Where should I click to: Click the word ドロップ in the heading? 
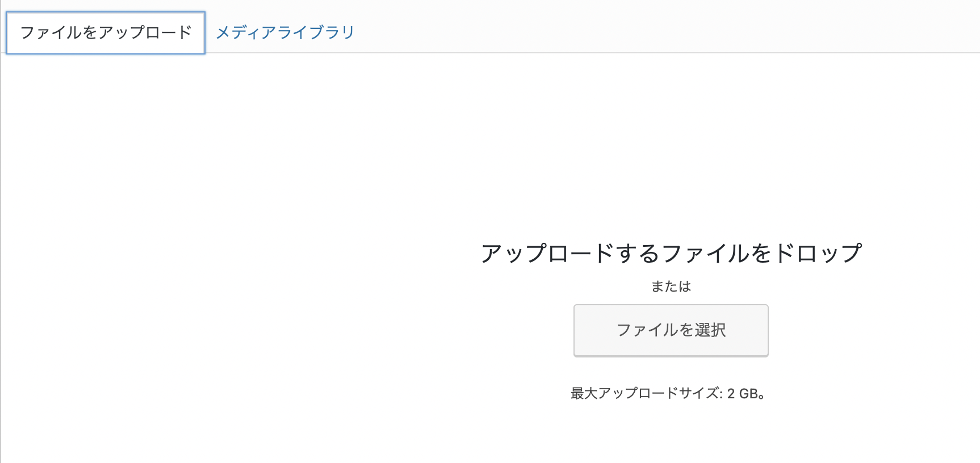(x=818, y=253)
